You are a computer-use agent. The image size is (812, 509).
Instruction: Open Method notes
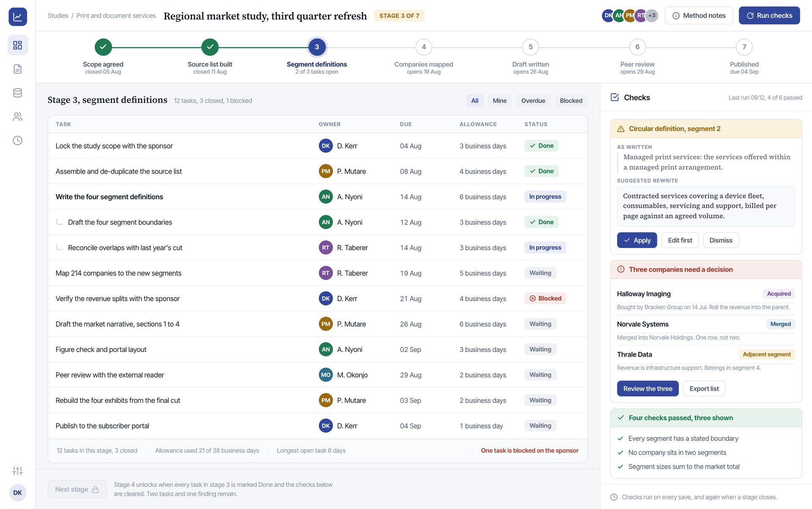pos(699,16)
